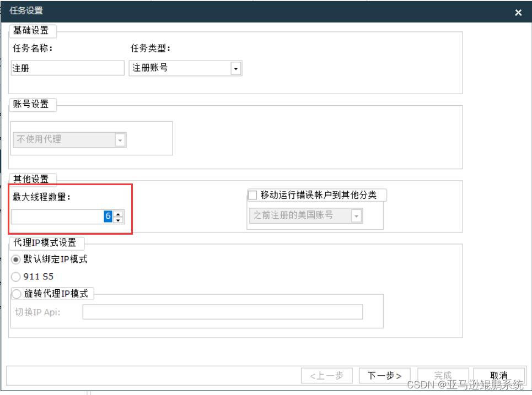This screenshot has width=532, height=395.
Task: Click the 任务设置 title bar text
Action: (26, 10)
